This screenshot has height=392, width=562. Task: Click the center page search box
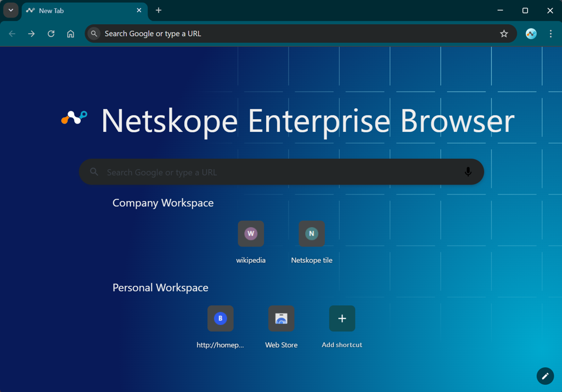(282, 172)
